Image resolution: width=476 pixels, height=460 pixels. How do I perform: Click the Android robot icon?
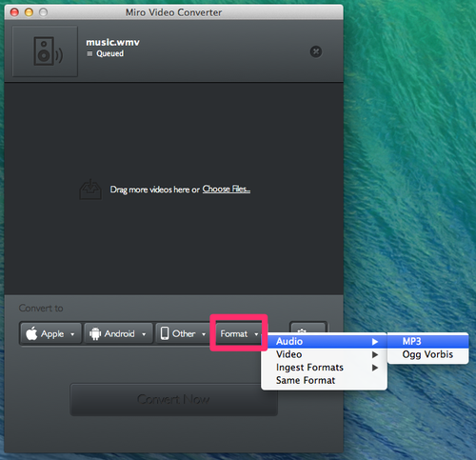click(95, 334)
